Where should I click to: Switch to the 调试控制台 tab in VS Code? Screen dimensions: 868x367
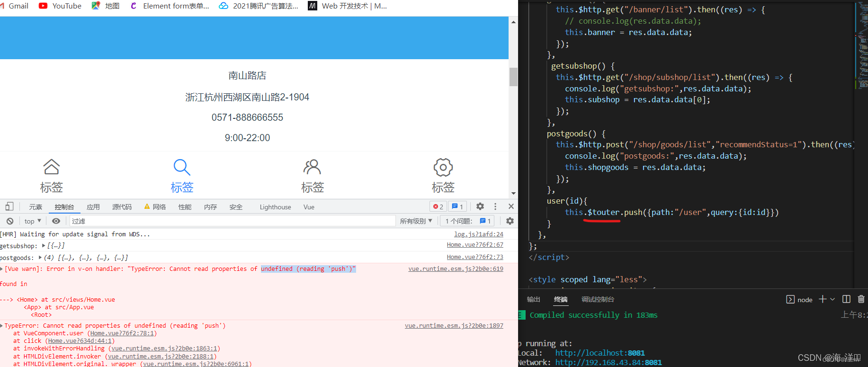598,299
